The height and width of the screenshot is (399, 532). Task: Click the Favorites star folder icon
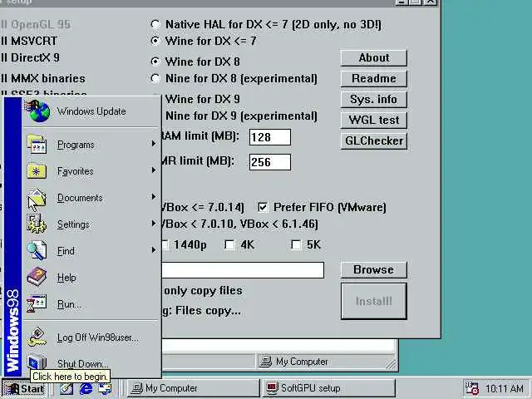[x=37, y=171]
